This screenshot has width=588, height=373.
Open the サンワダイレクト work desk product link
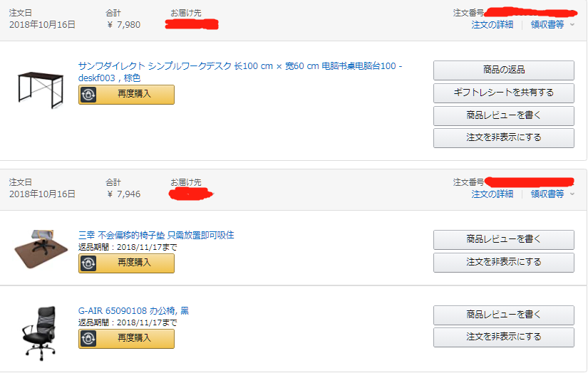(240, 72)
